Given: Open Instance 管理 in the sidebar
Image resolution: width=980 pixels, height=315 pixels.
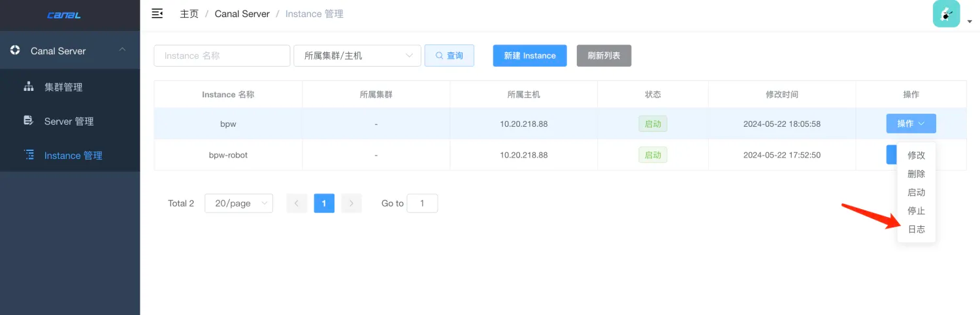Looking at the screenshot, I should (70, 155).
